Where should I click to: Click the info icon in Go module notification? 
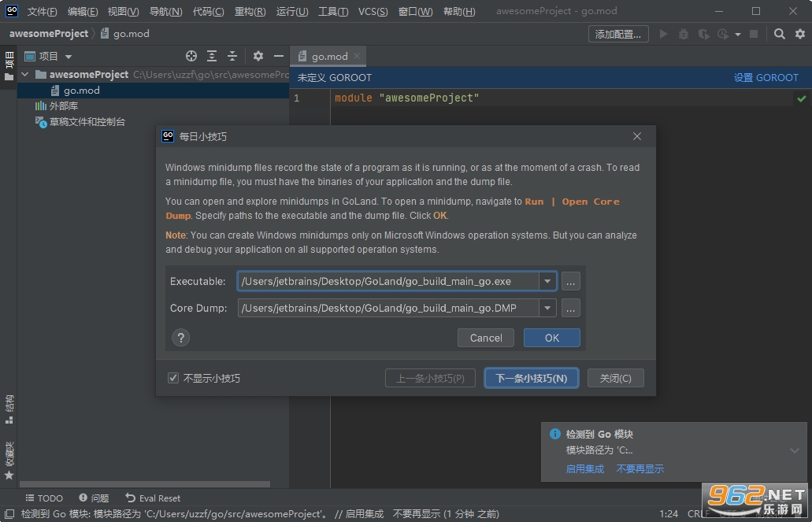(554, 434)
